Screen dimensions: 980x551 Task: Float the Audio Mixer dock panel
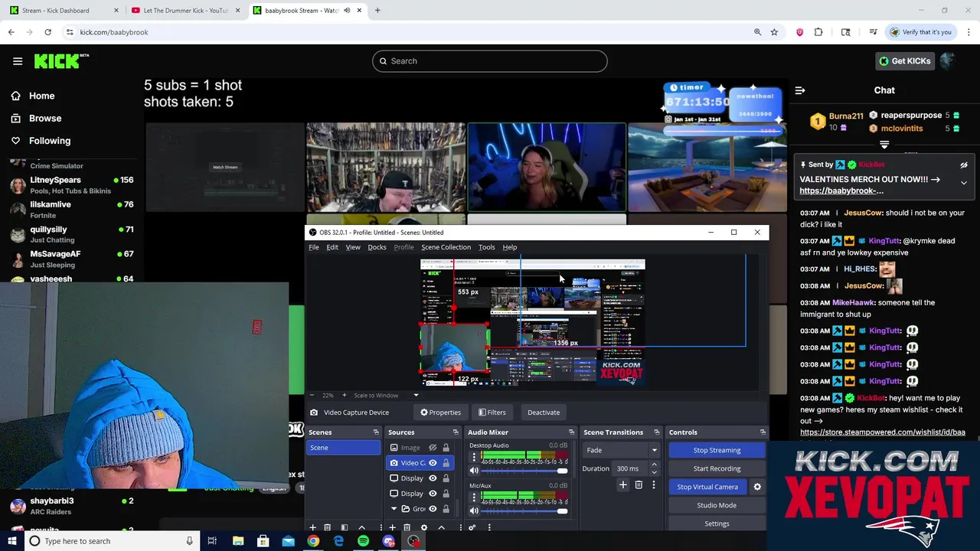(x=570, y=432)
